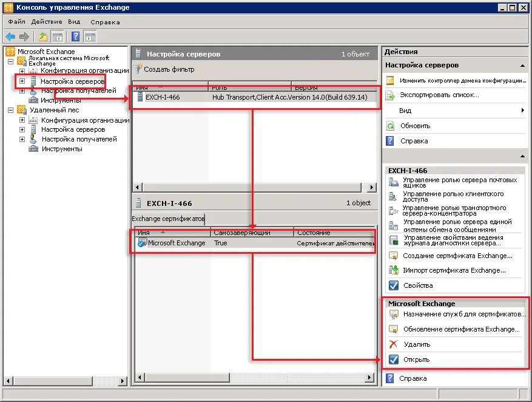Image resolution: width=532 pixels, height=402 pixels.
Task: Toggle the action pane toolbar icon
Action: point(90,36)
